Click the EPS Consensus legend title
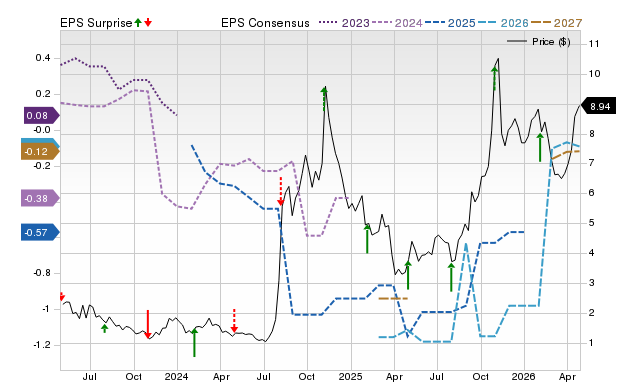Screen dimensions: 640x382 point(265,23)
